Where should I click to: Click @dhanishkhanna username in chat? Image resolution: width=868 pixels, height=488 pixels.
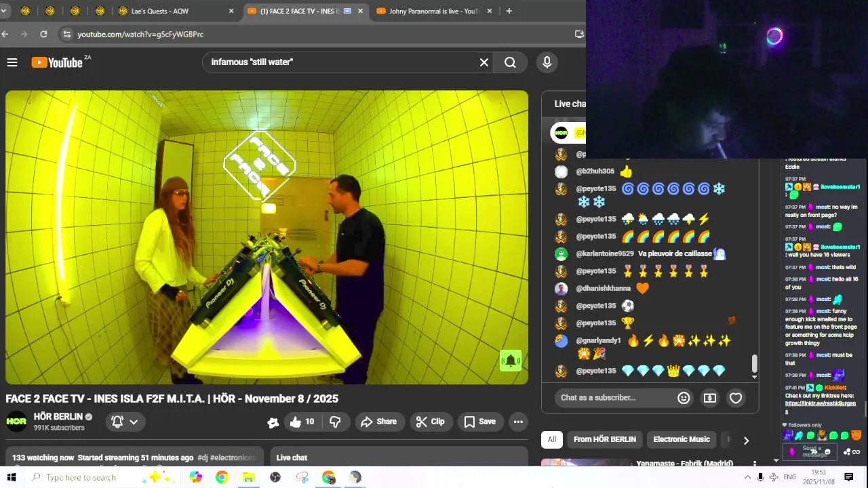tap(603, 289)
